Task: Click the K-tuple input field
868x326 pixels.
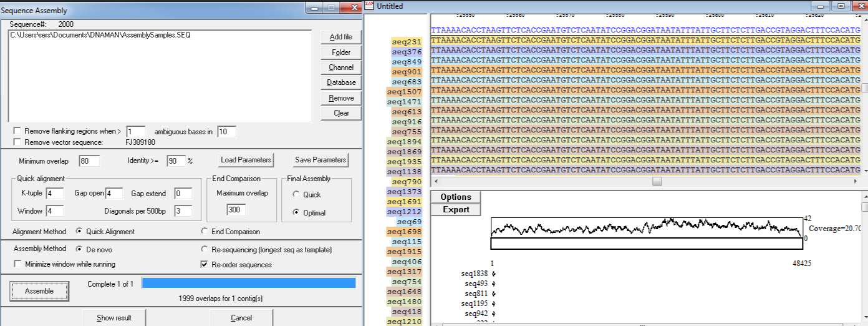Action: click(54, 194)
